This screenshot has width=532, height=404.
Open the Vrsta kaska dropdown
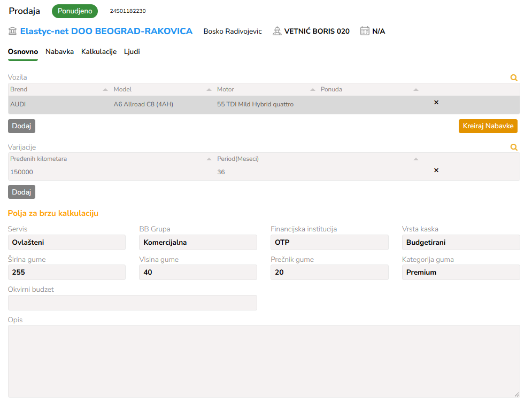460,242
